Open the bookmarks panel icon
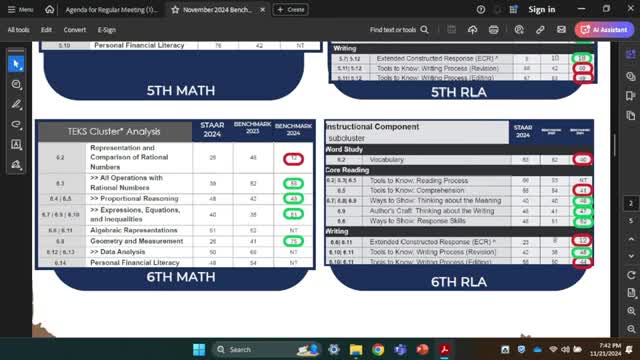The width and height of the screenshot is (640, 360). pos(631,96)
